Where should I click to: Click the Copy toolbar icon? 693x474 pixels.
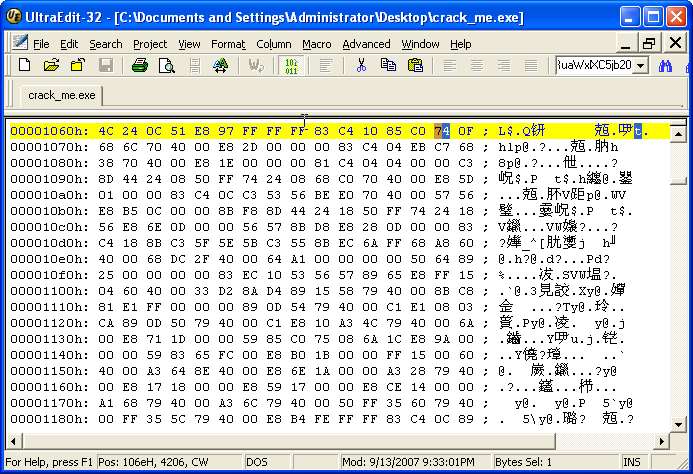click(x=388, y=65)
